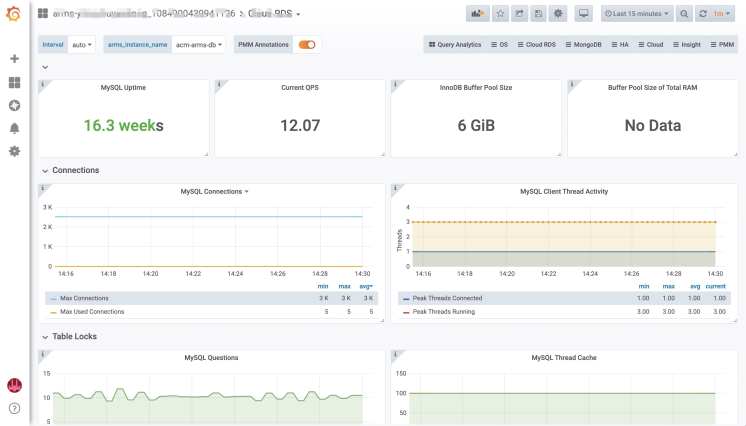Show info for Current QPS panel
The width and height of the screenshot is (746, 426).
click(219, 84)
